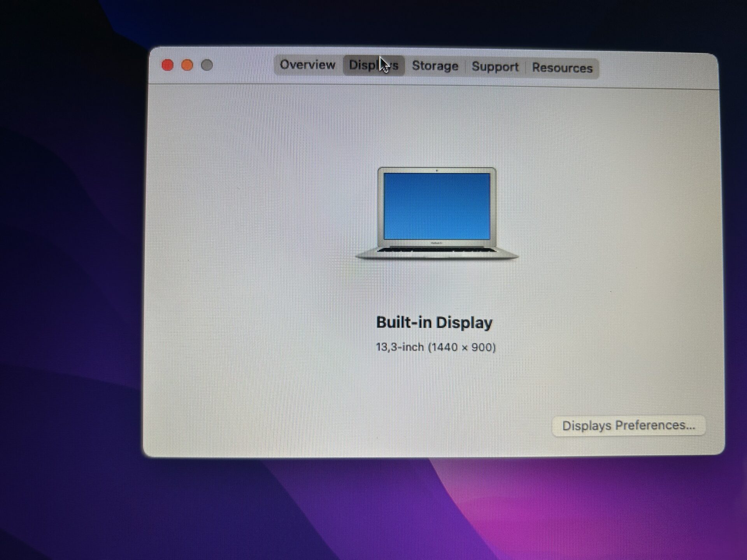Open the Storage tab

[x=435, y=66]
